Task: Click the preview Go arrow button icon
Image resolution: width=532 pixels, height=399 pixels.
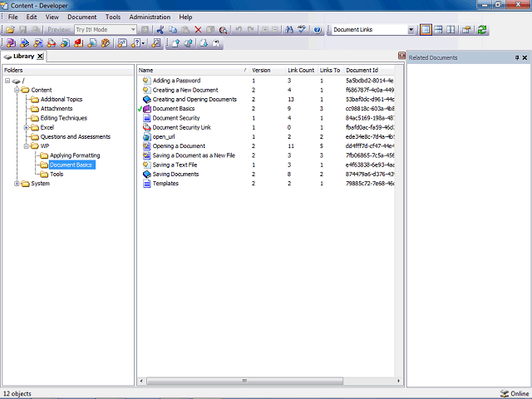Action: point(145,30)
